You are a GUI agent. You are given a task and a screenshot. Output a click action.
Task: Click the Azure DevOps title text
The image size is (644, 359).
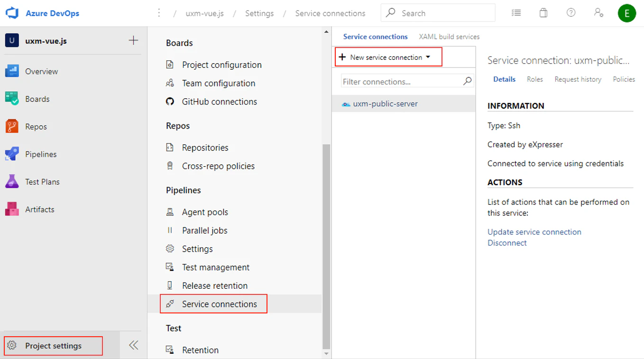(x=52, y=13)
